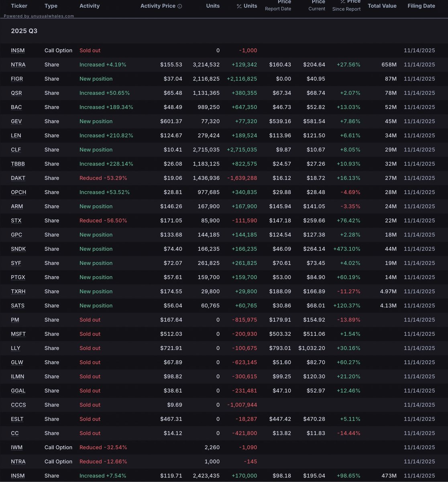448x482 pixels.
Task: Select the MSFT ticker link
Action: point(18,334)
